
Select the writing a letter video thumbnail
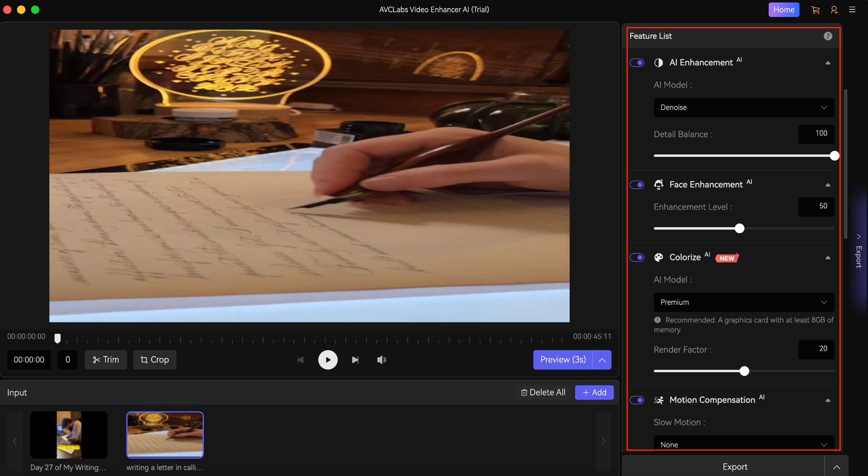pos(165,435)
